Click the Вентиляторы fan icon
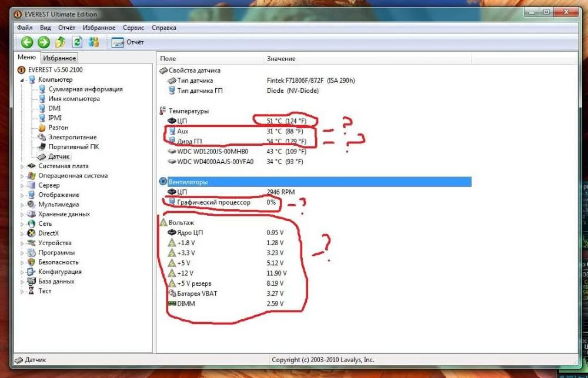Viewport: 588px width, 378px height. 163,182
